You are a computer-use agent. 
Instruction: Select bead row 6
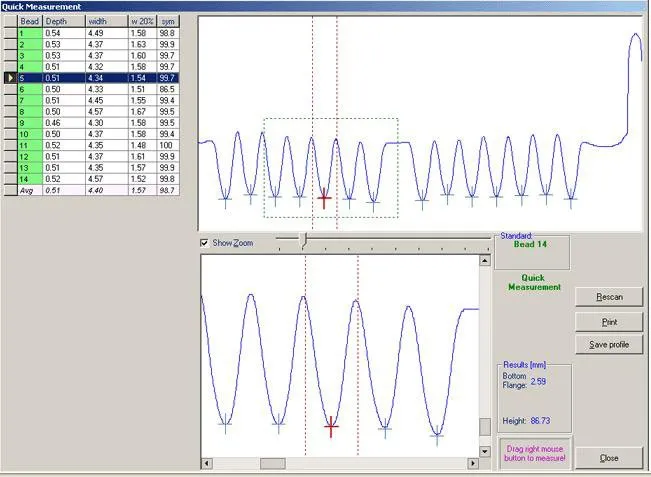(91, 89)
